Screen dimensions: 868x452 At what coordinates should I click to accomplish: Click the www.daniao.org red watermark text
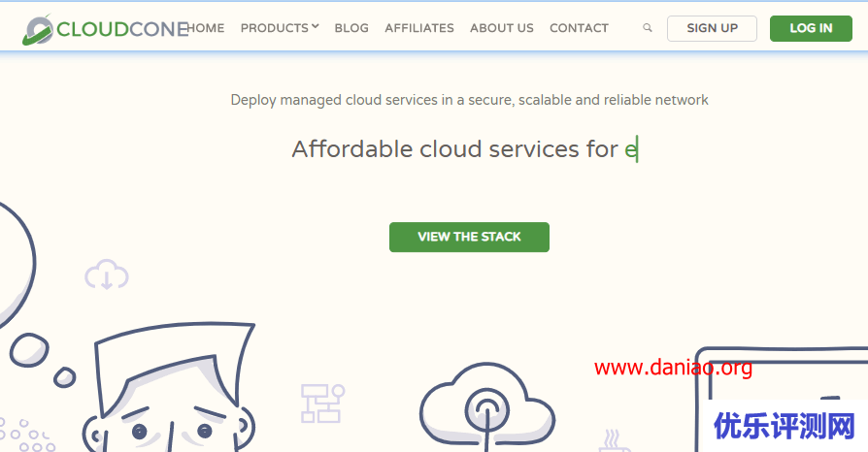673,368
